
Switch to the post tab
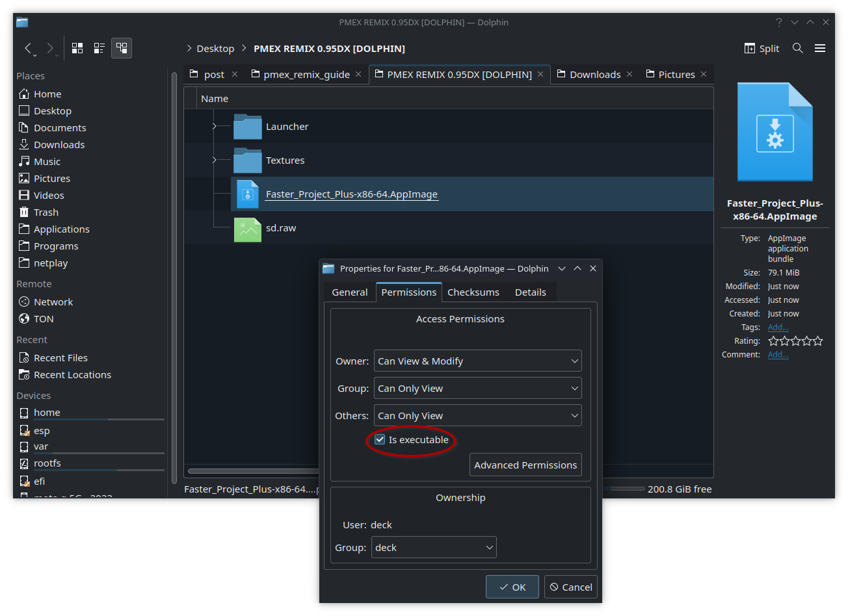[x=214, y=74]
